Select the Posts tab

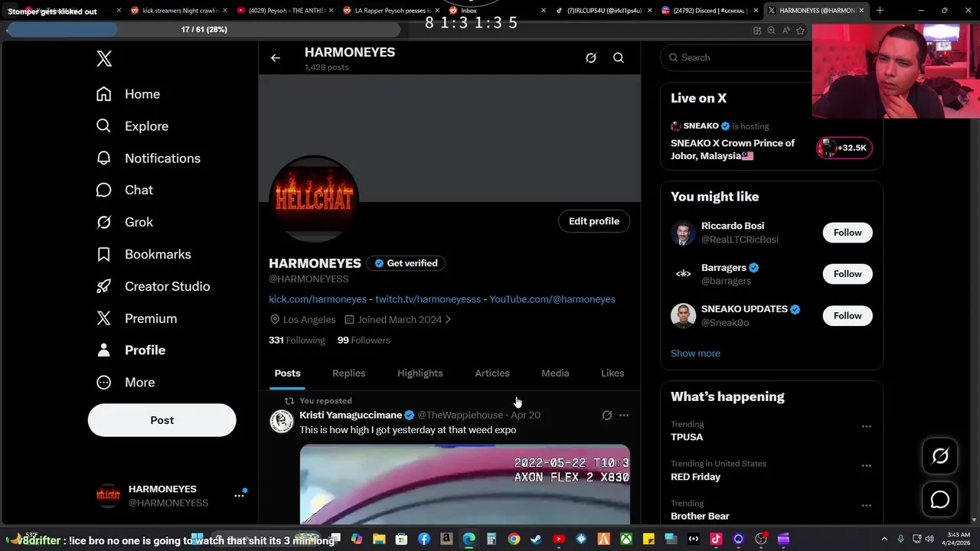(287, 373)
